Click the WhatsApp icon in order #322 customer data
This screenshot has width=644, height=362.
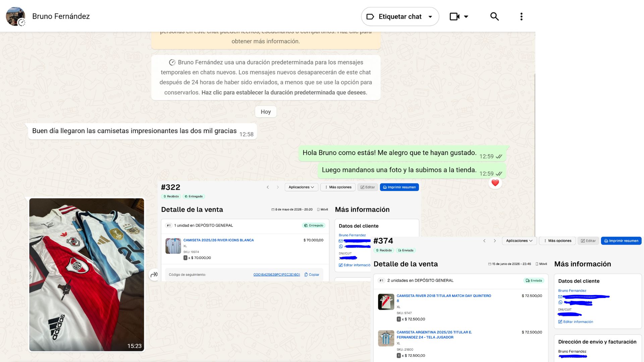click(x=341, y=246)
